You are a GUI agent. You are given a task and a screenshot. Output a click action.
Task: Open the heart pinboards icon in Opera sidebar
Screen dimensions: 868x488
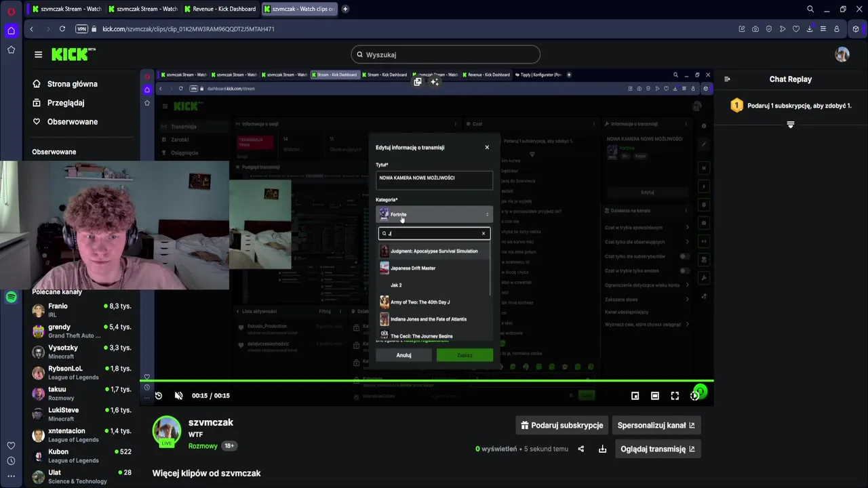(x=11, y=445)
